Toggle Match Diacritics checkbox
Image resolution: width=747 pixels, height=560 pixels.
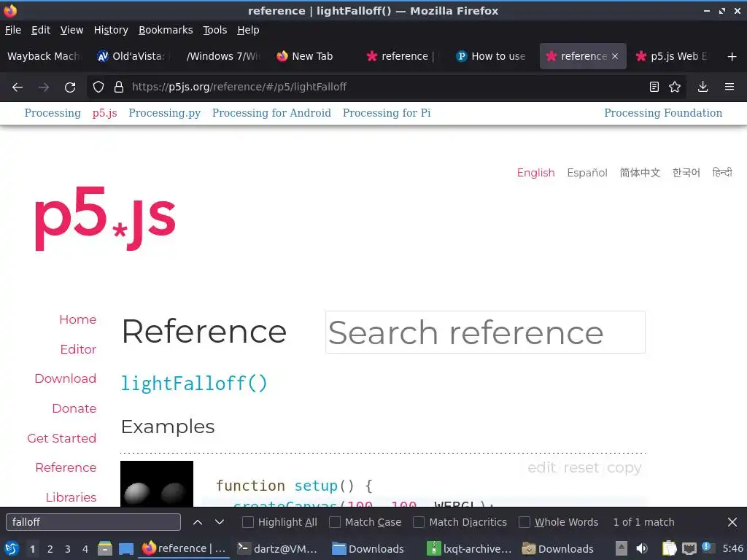coord(419,522)
